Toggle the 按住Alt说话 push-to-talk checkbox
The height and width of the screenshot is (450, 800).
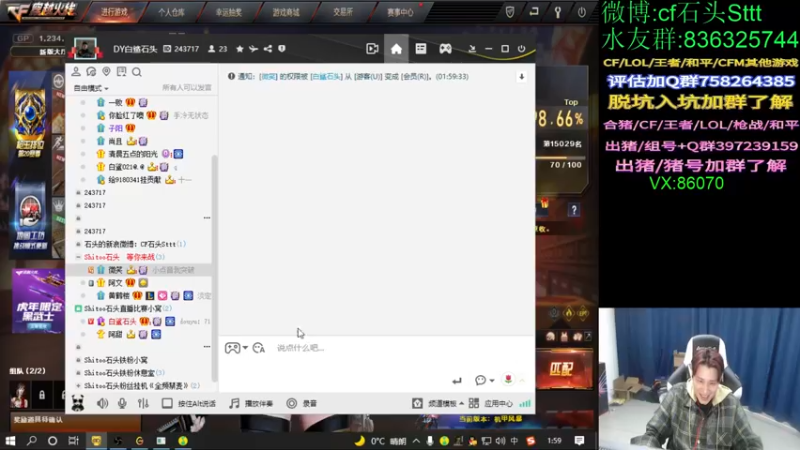[167, 403]
